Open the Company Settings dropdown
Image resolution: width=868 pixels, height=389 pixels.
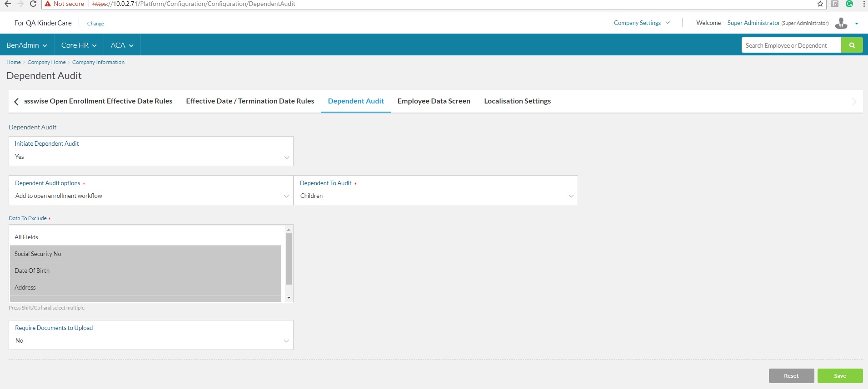point(641,23)
